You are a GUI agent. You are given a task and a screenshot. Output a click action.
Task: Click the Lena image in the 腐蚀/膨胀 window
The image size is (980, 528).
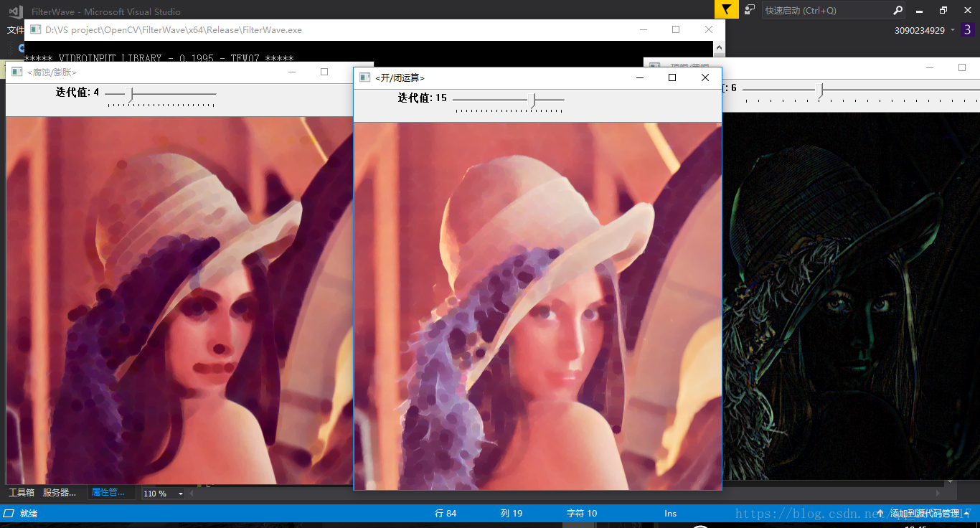[x=179, y=300]
